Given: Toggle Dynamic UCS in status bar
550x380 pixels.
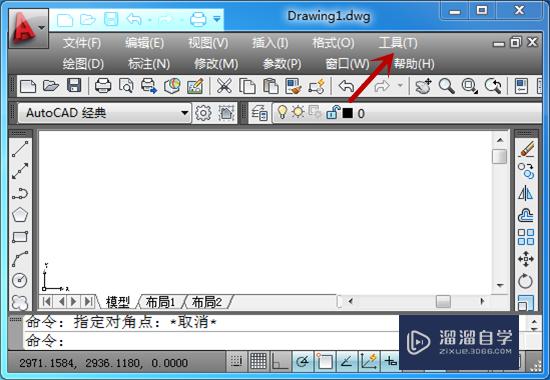Looking at the screenshot, I should click(x=368, y=361).
